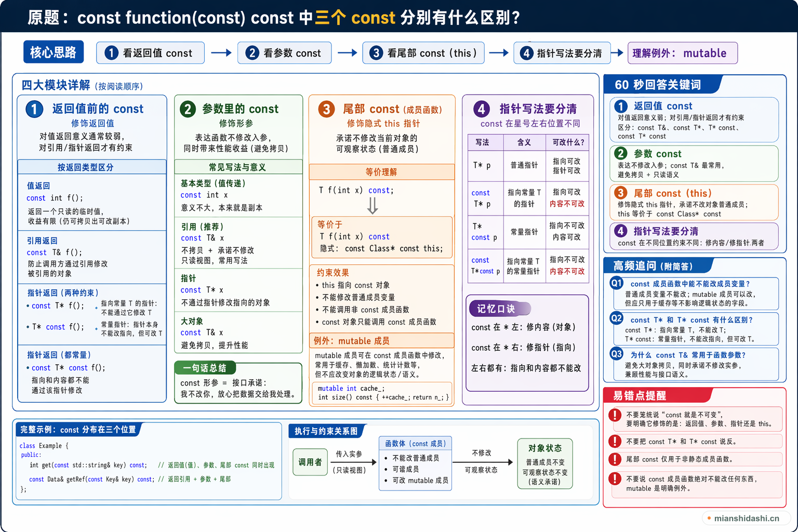798x532 pixels.
Task: Click the 核心思路 label
Action: pos(54,52)
